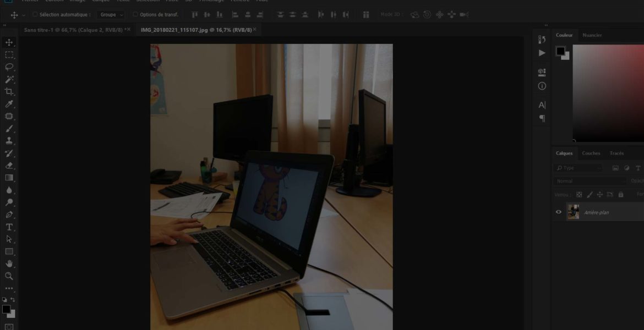644x330 pixels.
Task: Switch to the Couches tab
Action: (x=591, y=153)
